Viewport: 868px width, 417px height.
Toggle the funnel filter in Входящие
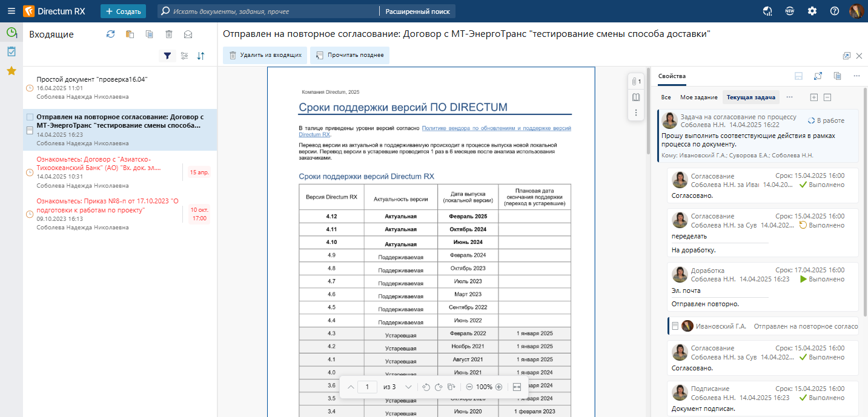pos(168,56)
